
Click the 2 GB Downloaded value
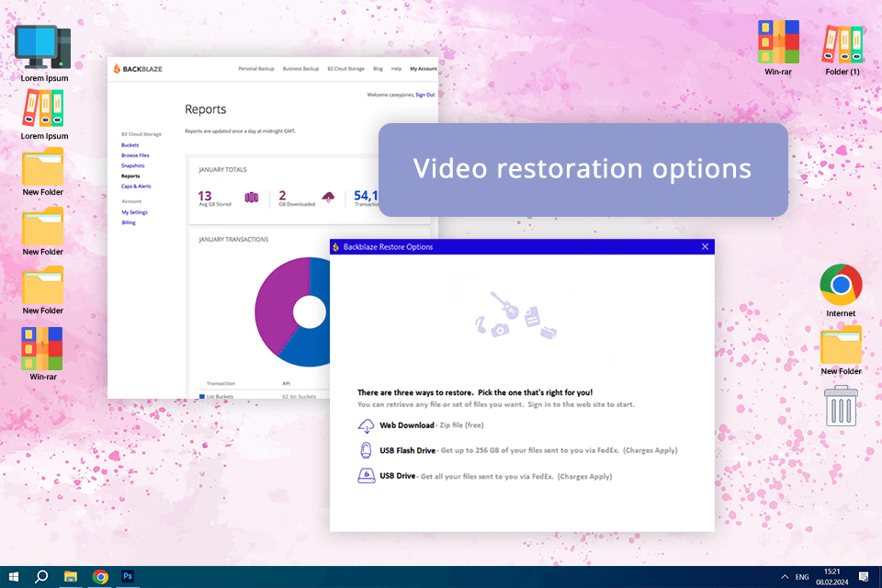point(282,196)
